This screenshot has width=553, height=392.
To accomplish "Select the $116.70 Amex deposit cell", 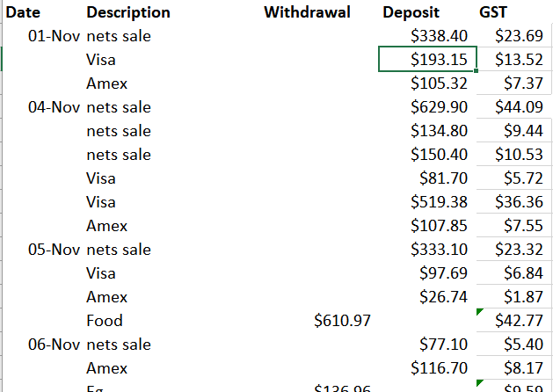I will [x=439, y=368].
